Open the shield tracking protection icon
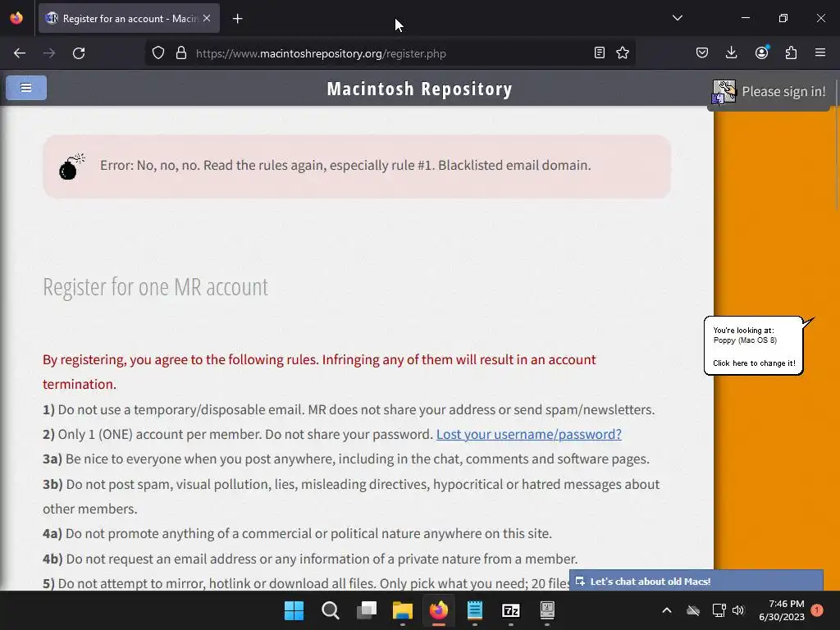Image resolution: width=840 pixels, height=630 pixels. point(158,53)
